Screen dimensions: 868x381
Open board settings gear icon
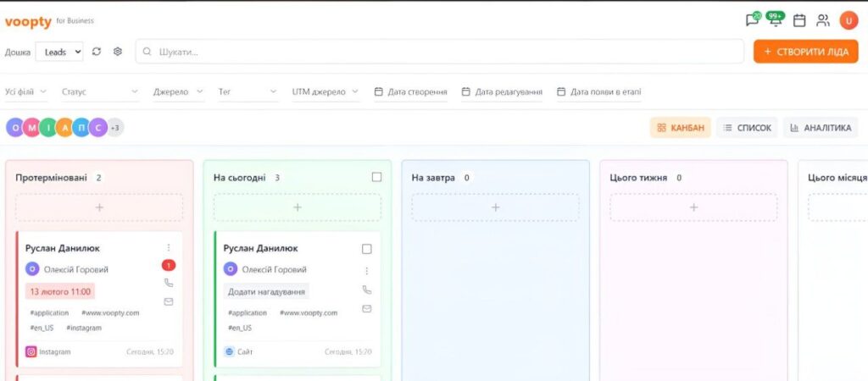tap(118, 52)
